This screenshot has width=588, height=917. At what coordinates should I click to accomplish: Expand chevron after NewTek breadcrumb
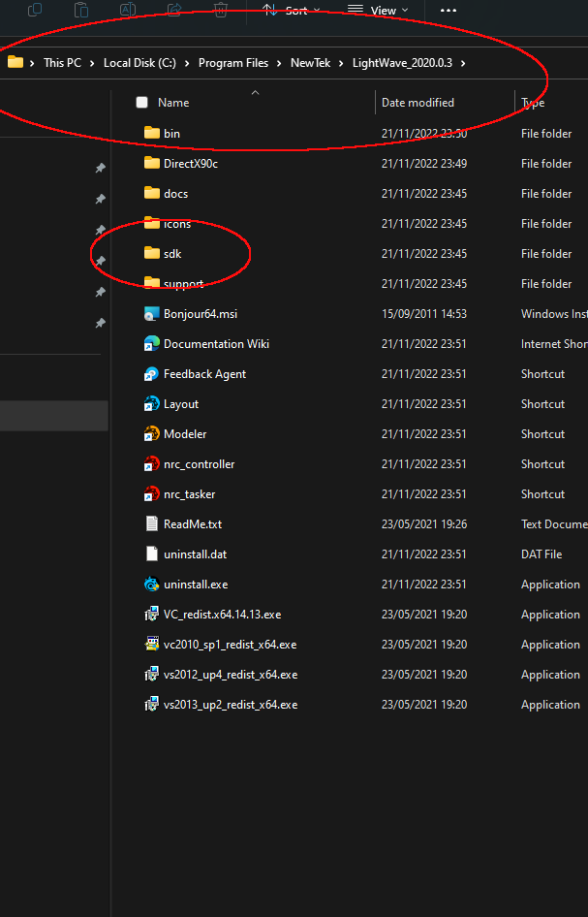pyautogui.click(x=341, y=63)
